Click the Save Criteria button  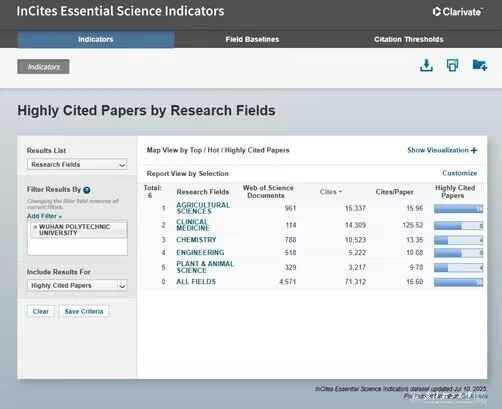coord(84,311)
